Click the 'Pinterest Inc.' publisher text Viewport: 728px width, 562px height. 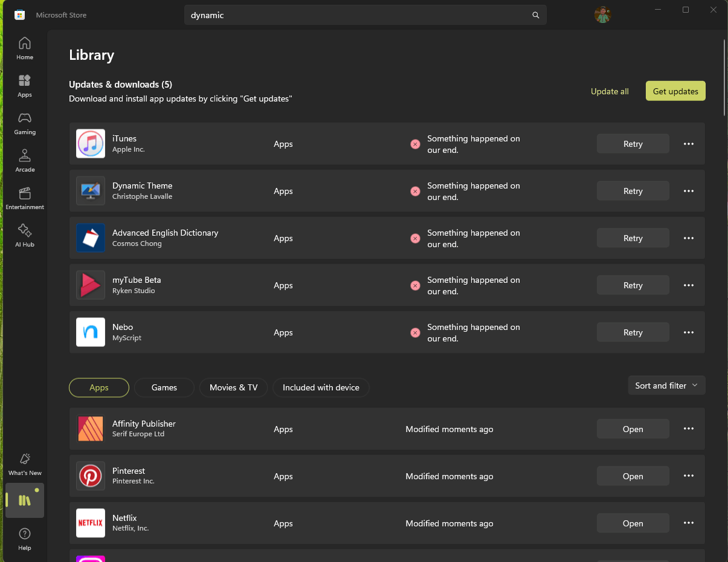[134, 481]
